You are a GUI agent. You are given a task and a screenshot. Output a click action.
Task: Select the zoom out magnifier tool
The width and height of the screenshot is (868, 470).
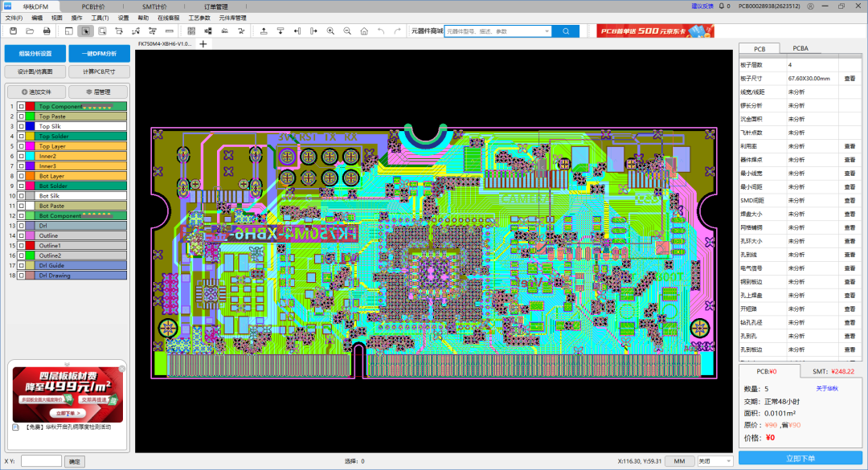pyautogui.click(x=347, y=31)
